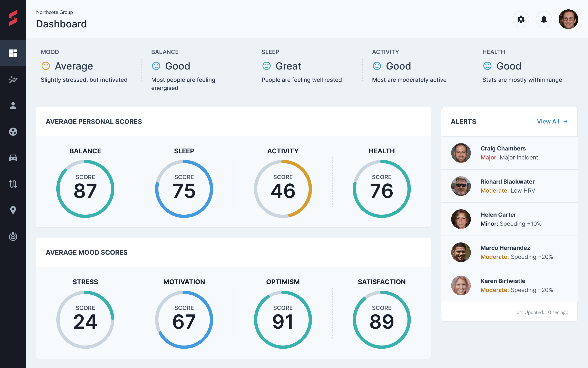Click 'Most people are feeling energised' text
Screen dimensions: 588x368
click(x=183, y=84)
